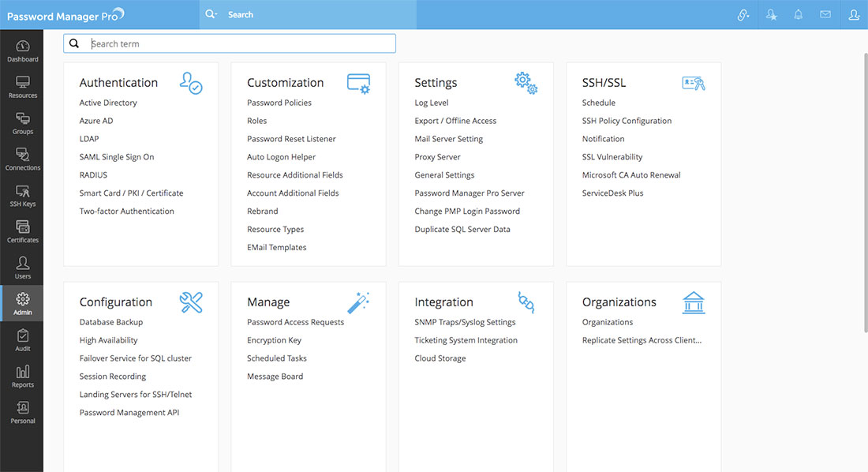Image resolution: width=868 pixels, height=472 pixels.
Task: Click the notification bell icon
Action: click(799, 14)
